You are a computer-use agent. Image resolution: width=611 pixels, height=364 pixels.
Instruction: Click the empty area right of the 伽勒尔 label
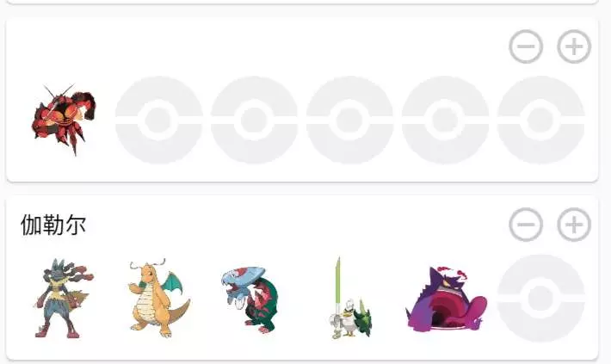[296, 225]
